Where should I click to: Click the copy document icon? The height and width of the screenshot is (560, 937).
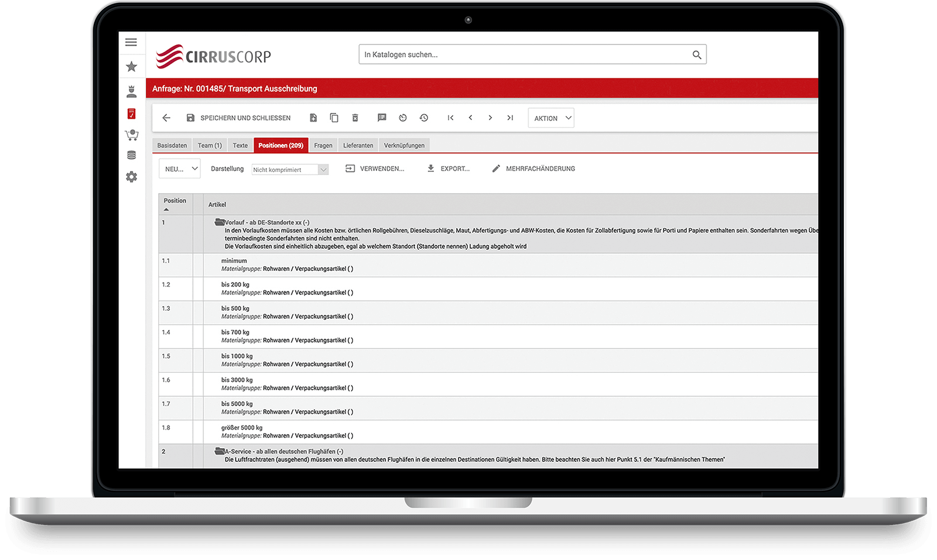coord(334,118)
